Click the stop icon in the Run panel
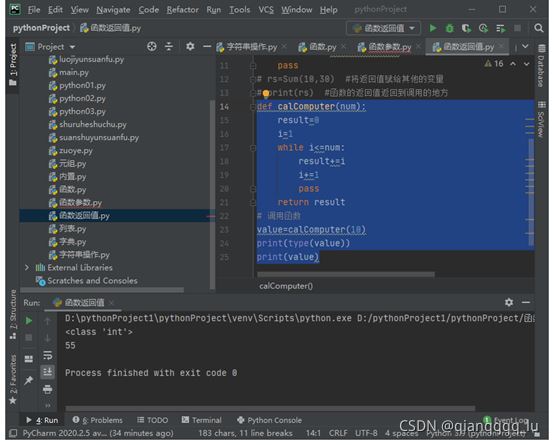The image size is (554, 445). [29, 338]
